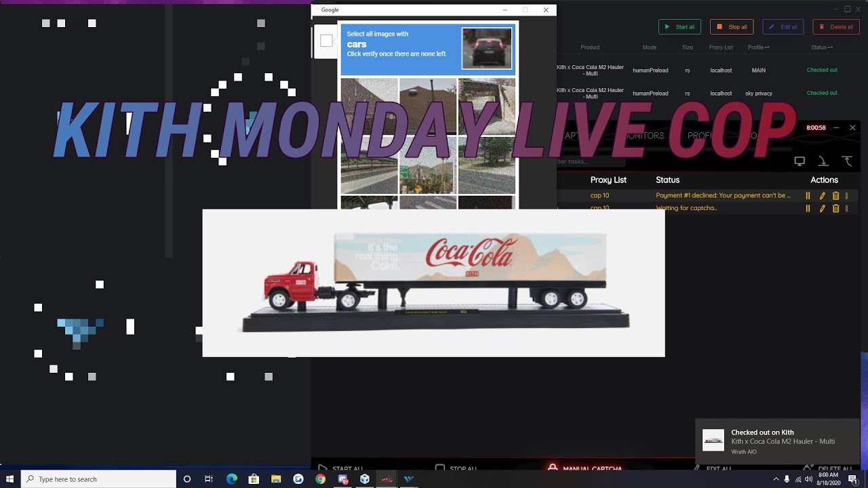This screenshot has width=868, height=488.
Task: Click the lower Proxy List column header
Action: 608,180
